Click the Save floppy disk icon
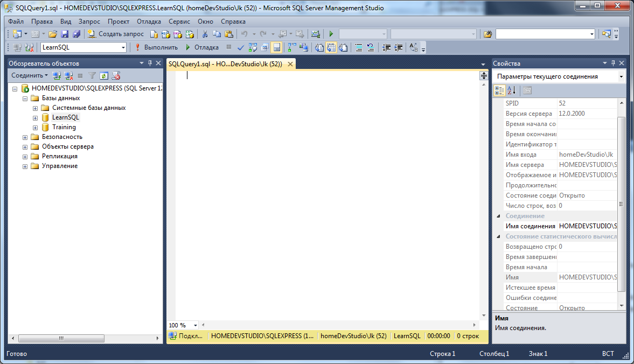This screenshot has height=364, width=634. (x=65, y=34)
